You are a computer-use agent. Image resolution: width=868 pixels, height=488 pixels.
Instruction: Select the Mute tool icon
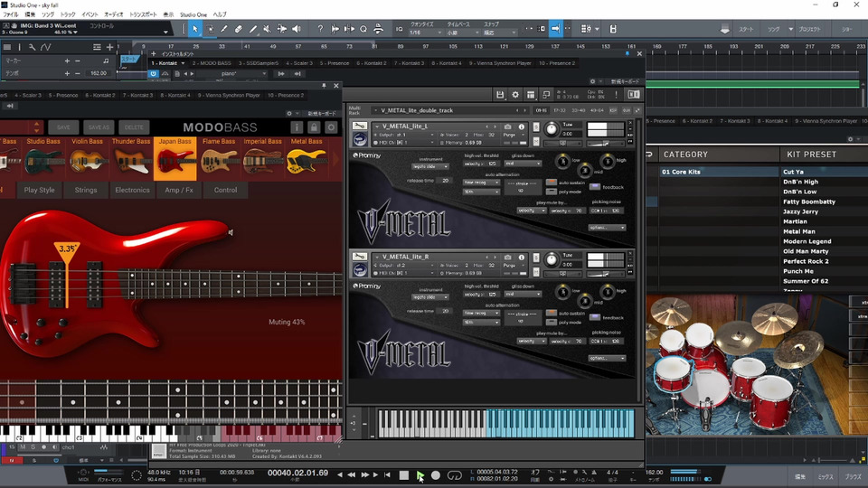[267, 29]
